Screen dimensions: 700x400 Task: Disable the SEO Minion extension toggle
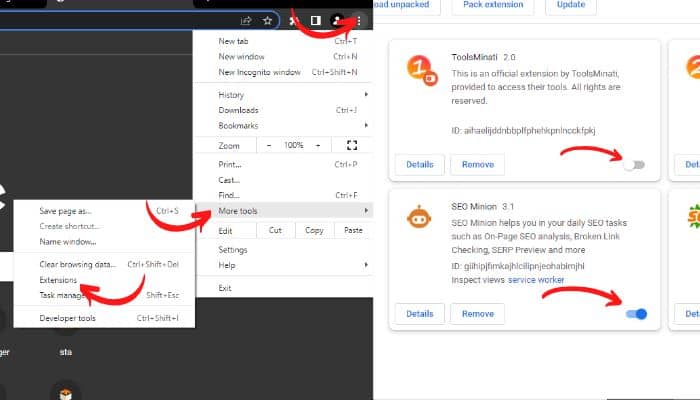tap(636, 314)
